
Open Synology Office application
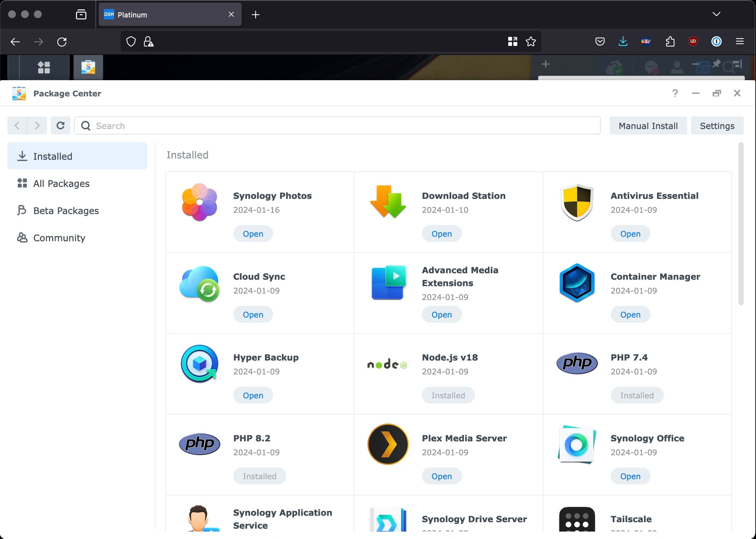point(630,476)
